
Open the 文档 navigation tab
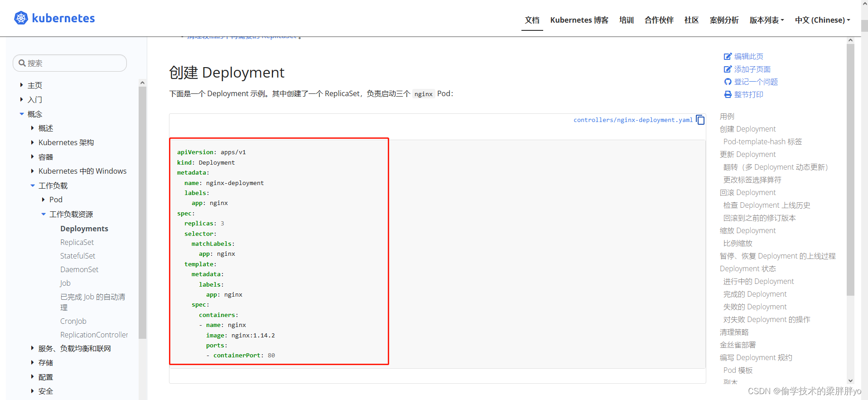pyautogui.click(x=532, y=20)
